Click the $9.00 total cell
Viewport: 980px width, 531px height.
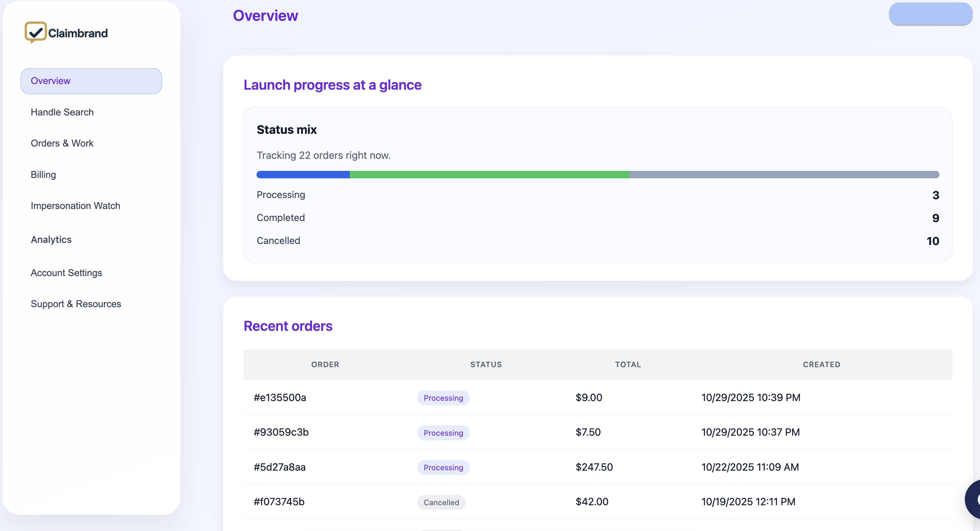pos(589,398)
